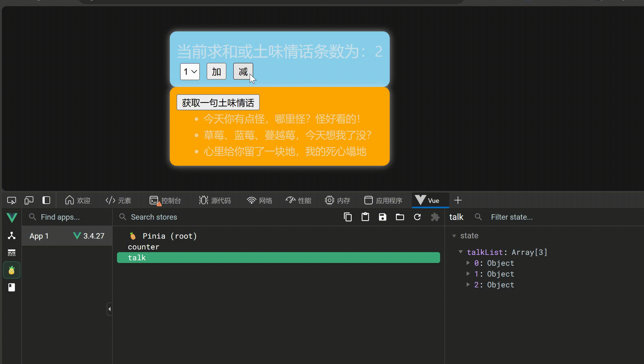Switch to the 控制台 tab
The image size is (644, 364).
tap(165, 200)
